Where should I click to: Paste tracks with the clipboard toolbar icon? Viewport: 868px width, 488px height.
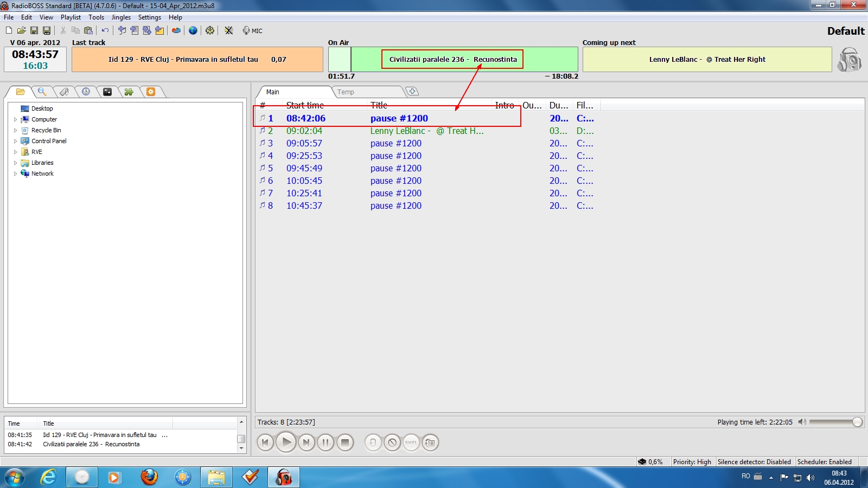coord(88,30)
